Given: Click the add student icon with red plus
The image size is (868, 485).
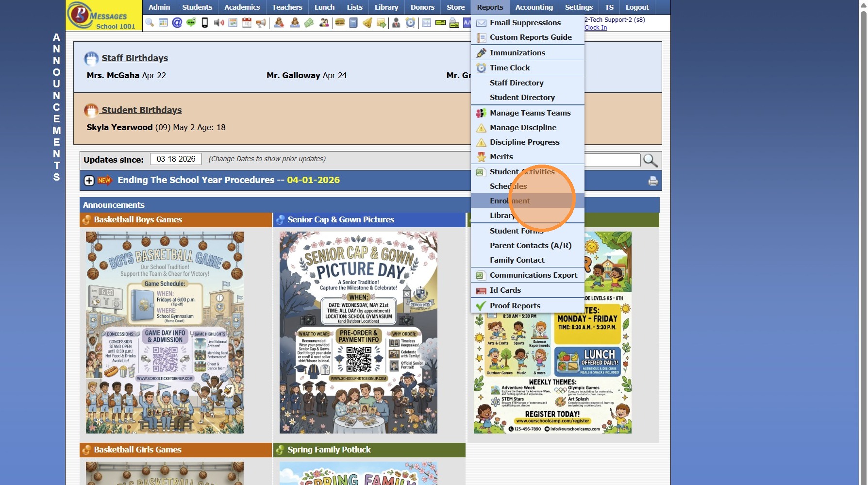Looking at the screenshot, I should 279,23.
